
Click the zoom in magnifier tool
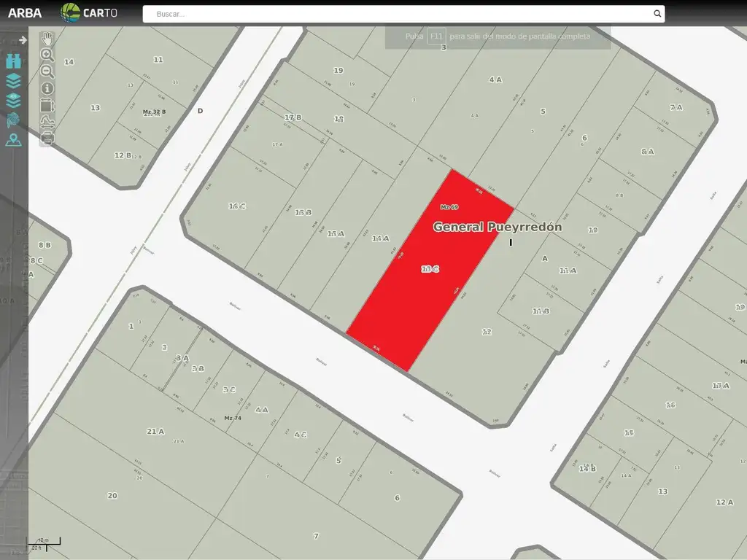pos(47,55)
